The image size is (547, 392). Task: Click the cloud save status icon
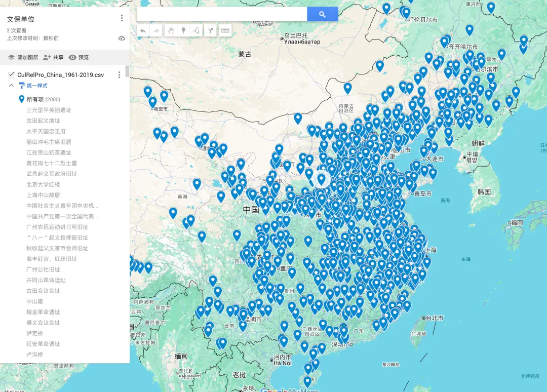pyautogui.click(x=122, y=38)
